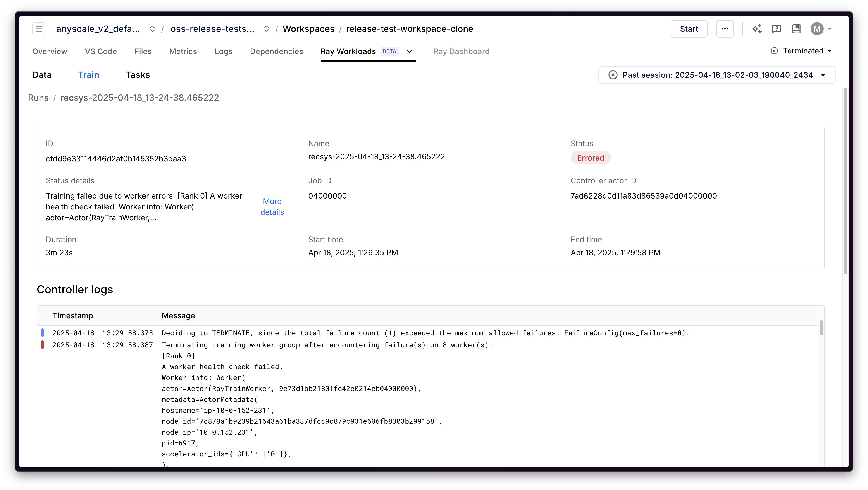Open the documentation bookmark icon
Screen dimensions: 868x490
tap(796, 29)
